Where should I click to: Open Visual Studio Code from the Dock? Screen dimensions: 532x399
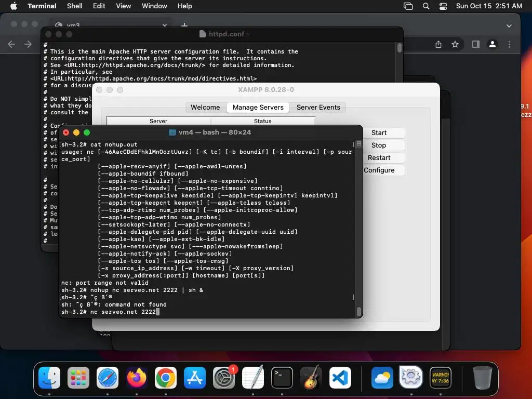point(340,378)
